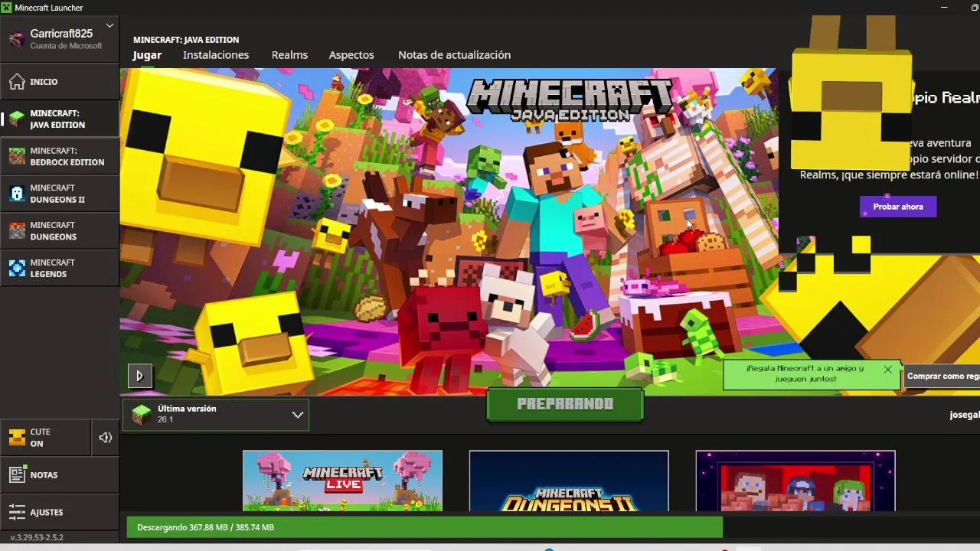Open Minecraft Legends sidebar icon
Image resolution: width=980 pixels, height=551 pixels.
(17, 269)
